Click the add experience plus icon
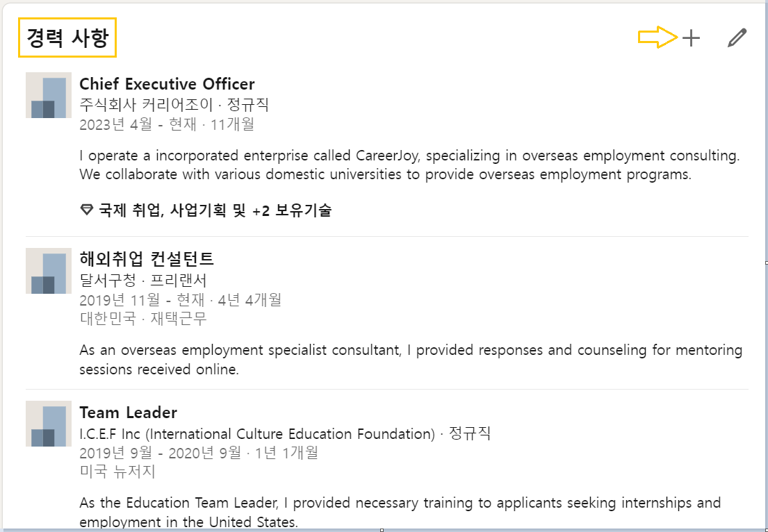Viewport: 768px width, 532px height. (690, 38)
